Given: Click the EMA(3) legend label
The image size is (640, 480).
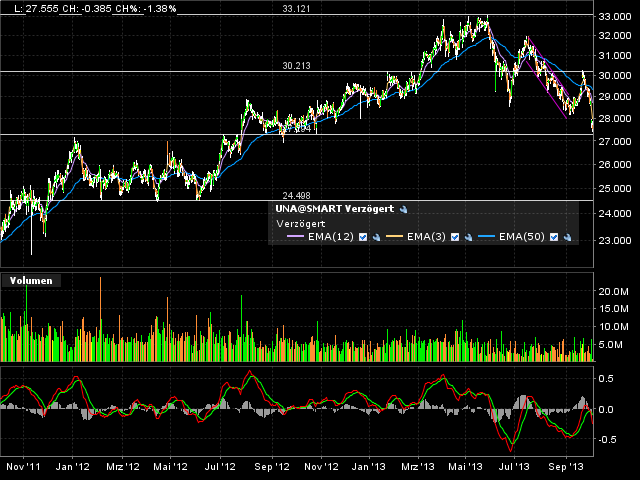Looking at the screenshot, I should pos(426,237).
